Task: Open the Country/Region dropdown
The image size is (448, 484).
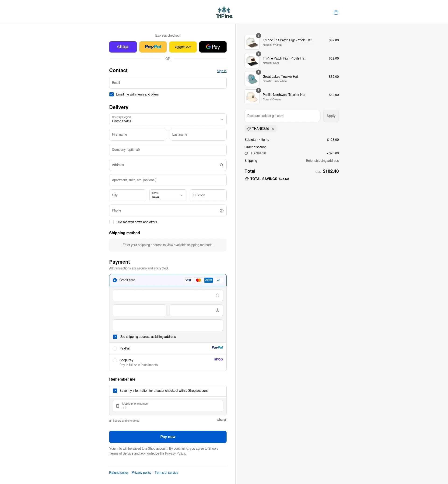Action: click(x=168, y=119)
